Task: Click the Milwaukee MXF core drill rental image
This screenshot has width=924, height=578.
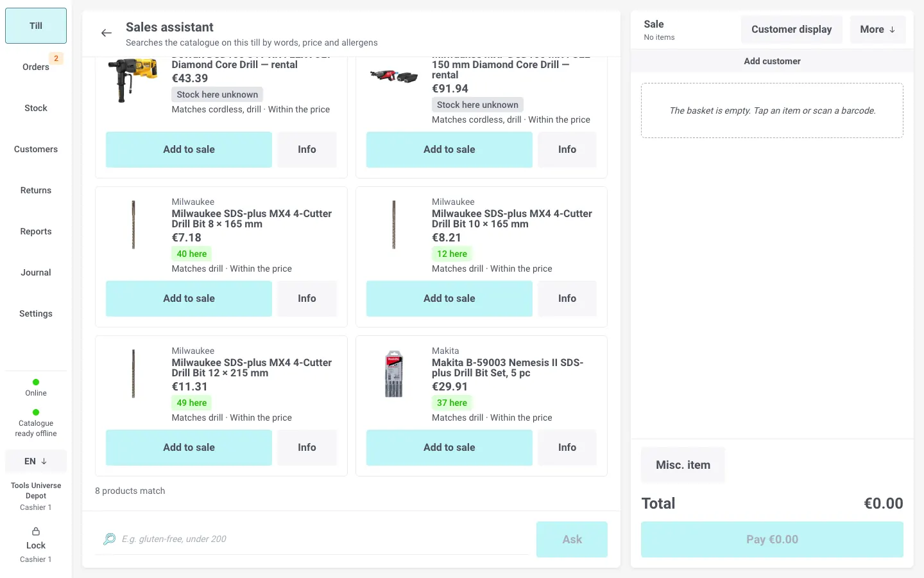Action: pyautogui.click(x=393, y=76)
